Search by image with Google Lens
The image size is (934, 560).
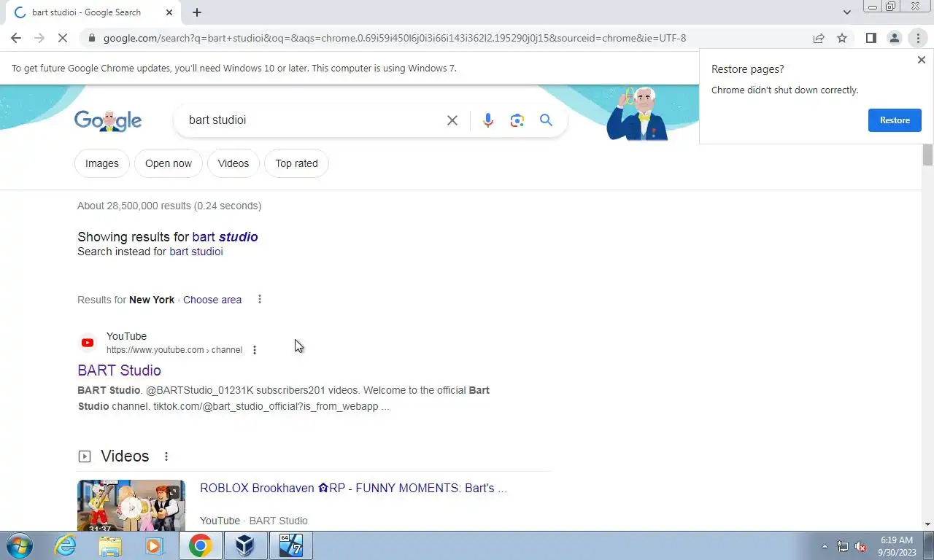(517, 120)
